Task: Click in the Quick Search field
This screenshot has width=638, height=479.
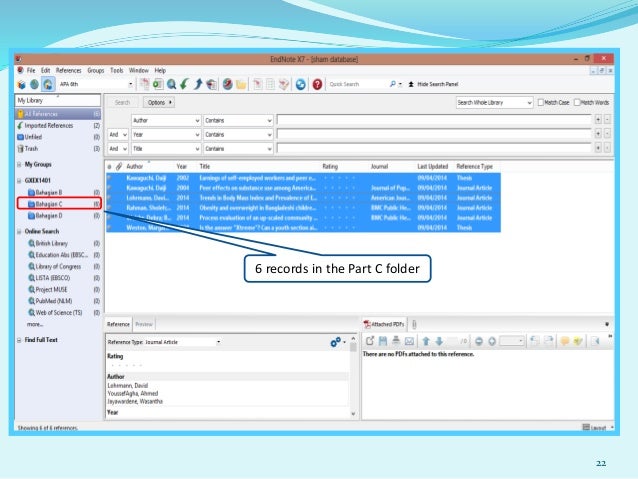Action: coord(356,84)
